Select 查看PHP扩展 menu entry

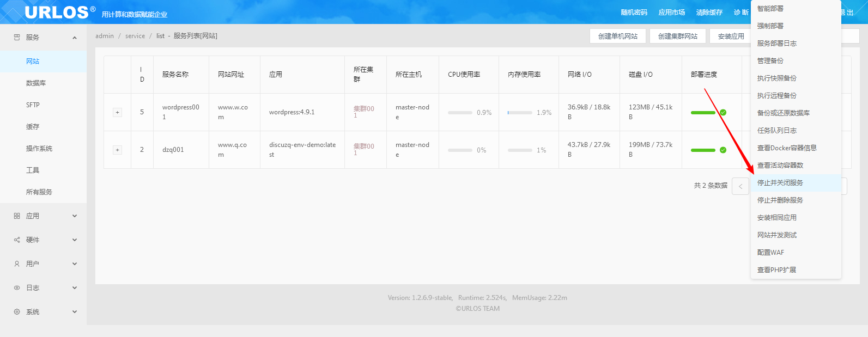pos(796,270)
